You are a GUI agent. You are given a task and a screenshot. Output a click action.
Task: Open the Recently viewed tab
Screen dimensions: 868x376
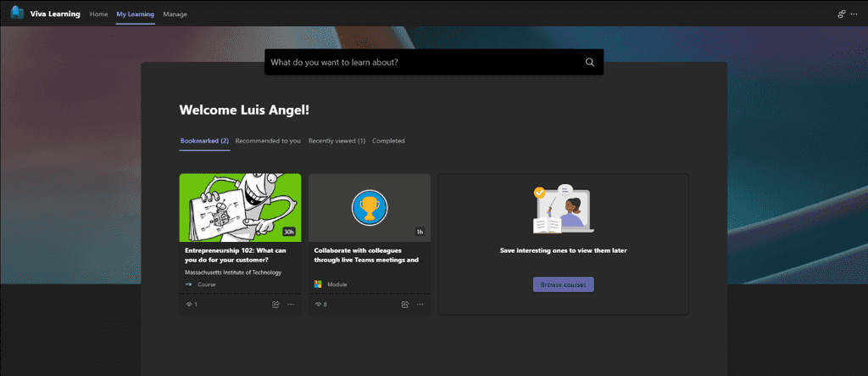pos(337,141)
